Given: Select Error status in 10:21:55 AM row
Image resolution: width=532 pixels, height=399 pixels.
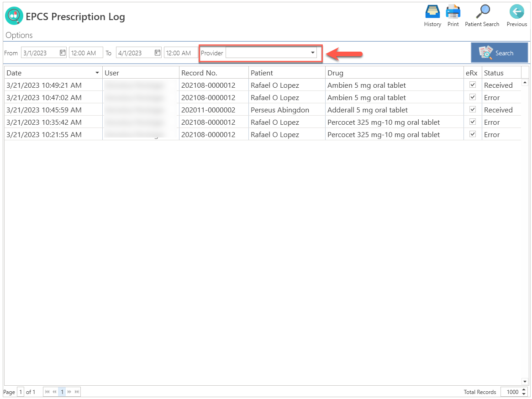Looking at the screenshot, I should (x=501, y=134).
